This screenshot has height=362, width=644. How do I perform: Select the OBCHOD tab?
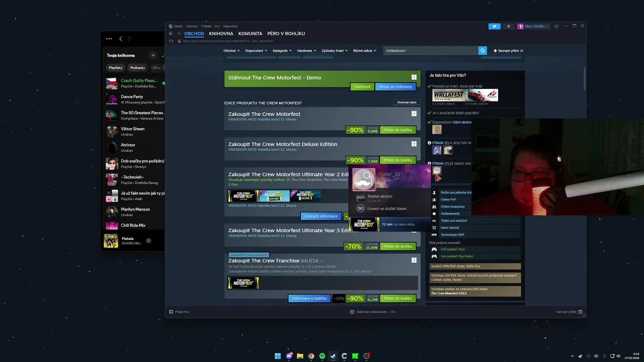pyautogui.click(x=194, y=34)
